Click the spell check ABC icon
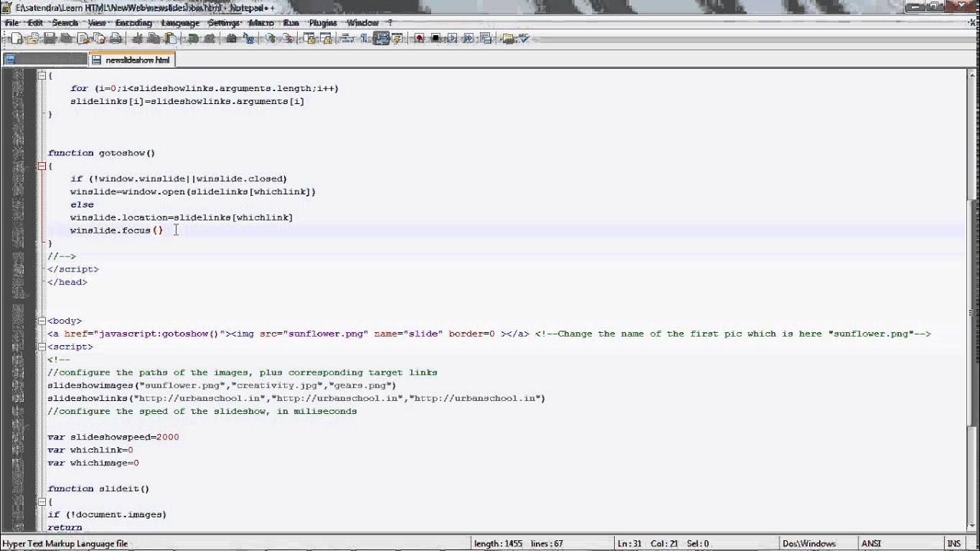980x551 pixels. [523, 38]
